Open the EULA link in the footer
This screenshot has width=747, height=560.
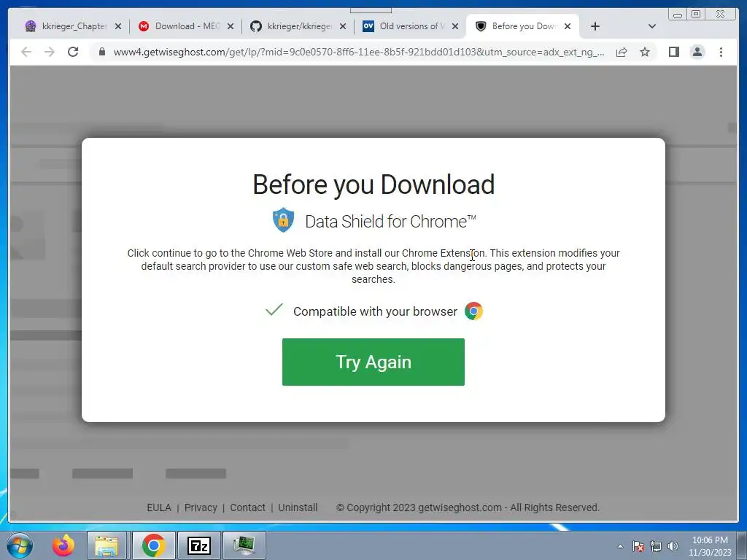point(158,507)
